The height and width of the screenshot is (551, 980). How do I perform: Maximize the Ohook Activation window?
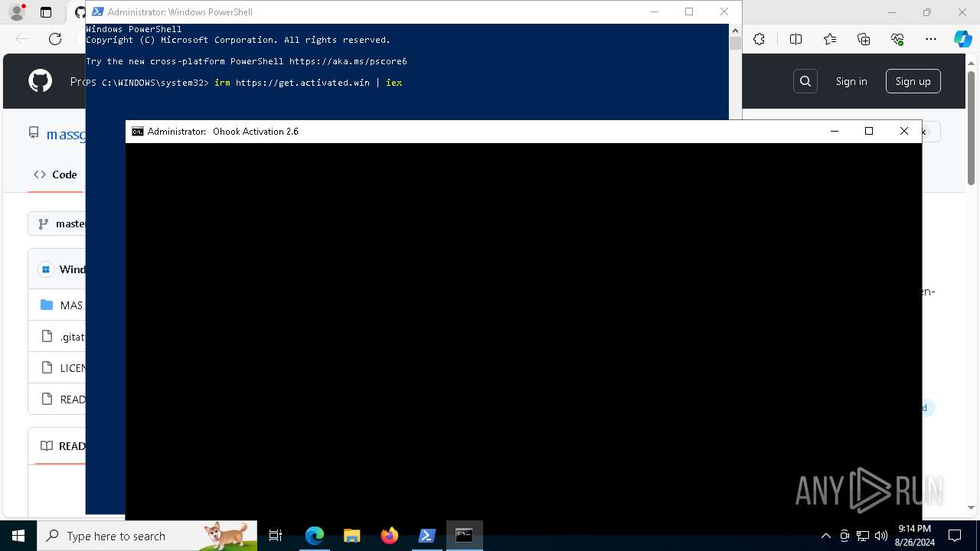click(869, 131)
